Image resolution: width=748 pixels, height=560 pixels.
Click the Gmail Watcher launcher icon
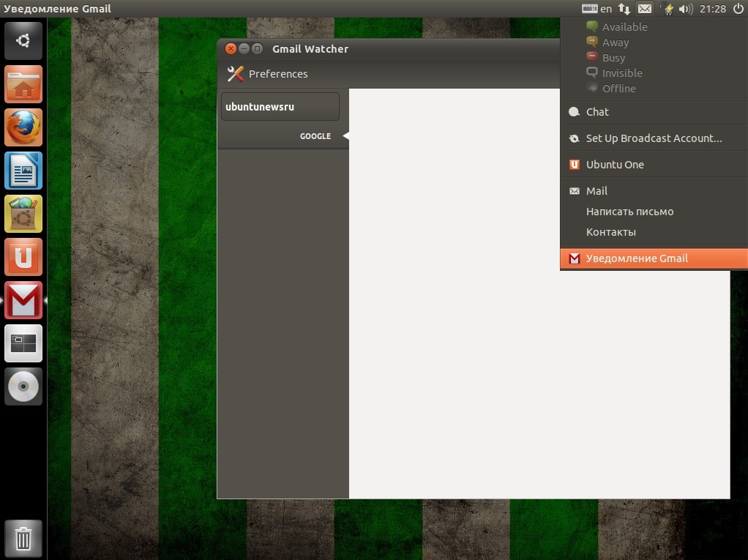tap(23, 300)
